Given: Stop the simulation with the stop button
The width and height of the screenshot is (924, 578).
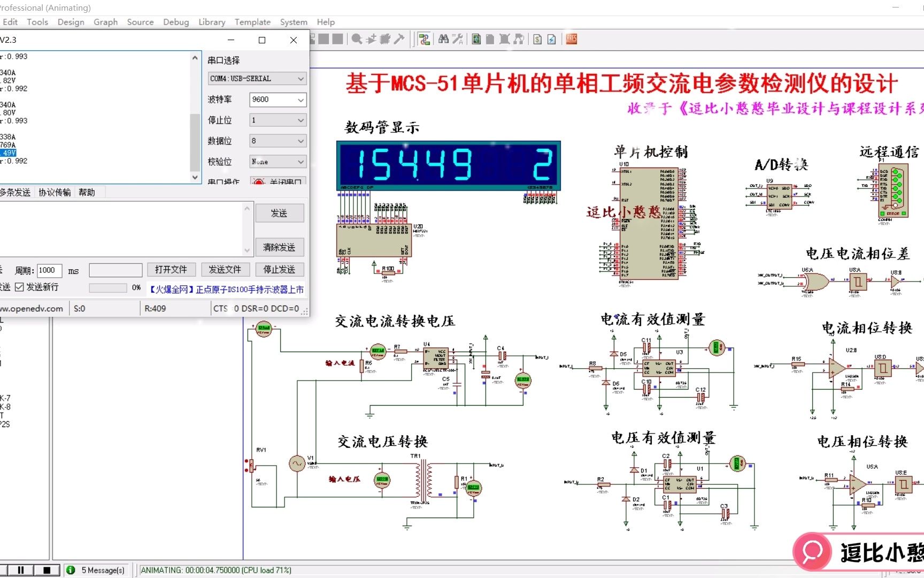Looking at the screenshot, I should point(47,570).
